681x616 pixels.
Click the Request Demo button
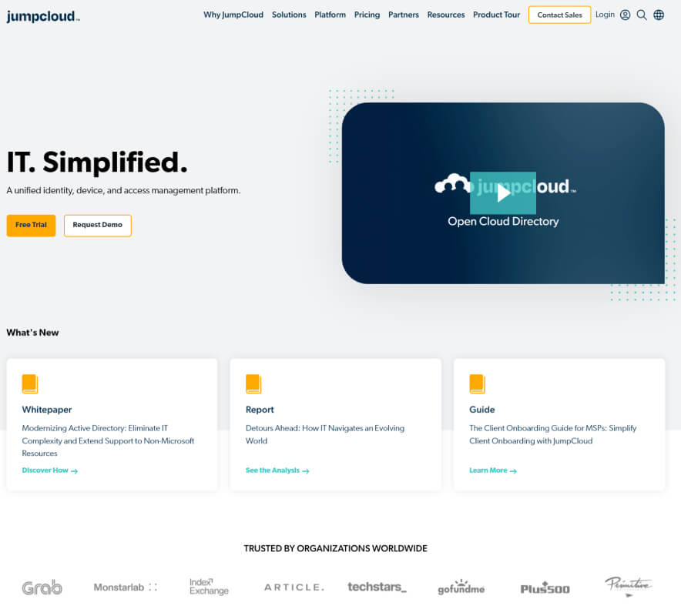pos(97,226)
